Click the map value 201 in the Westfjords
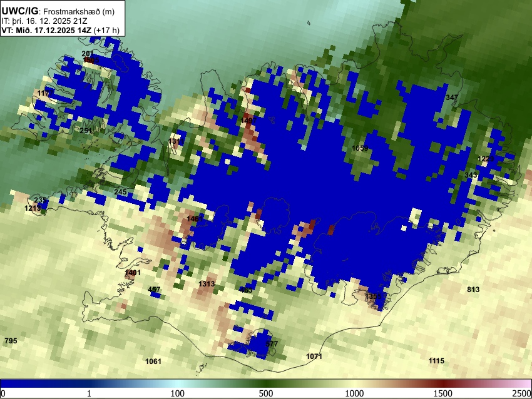532x399 pixels. (x=88, y=54)
